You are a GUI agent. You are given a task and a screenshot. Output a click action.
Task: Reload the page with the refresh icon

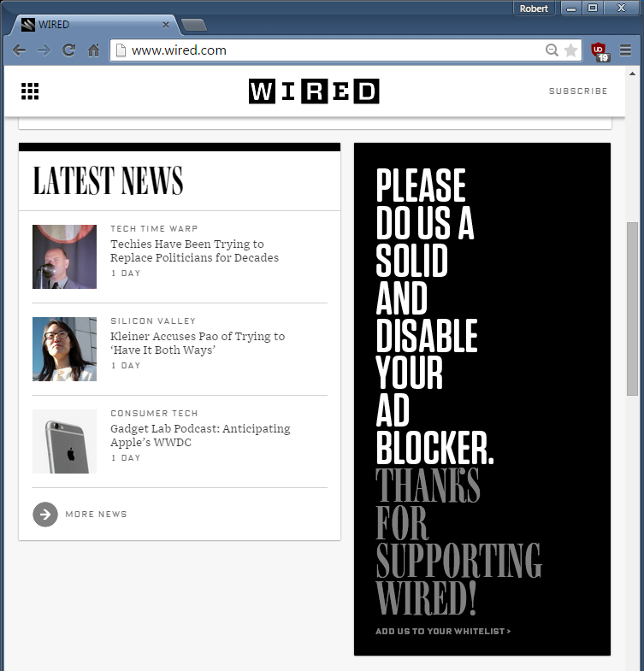tap(68, 50)
